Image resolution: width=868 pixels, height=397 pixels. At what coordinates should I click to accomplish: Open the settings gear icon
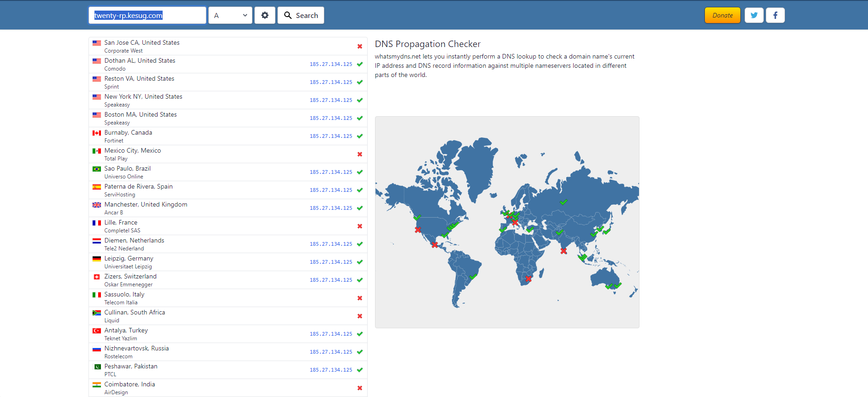click(x=265, y=15)
